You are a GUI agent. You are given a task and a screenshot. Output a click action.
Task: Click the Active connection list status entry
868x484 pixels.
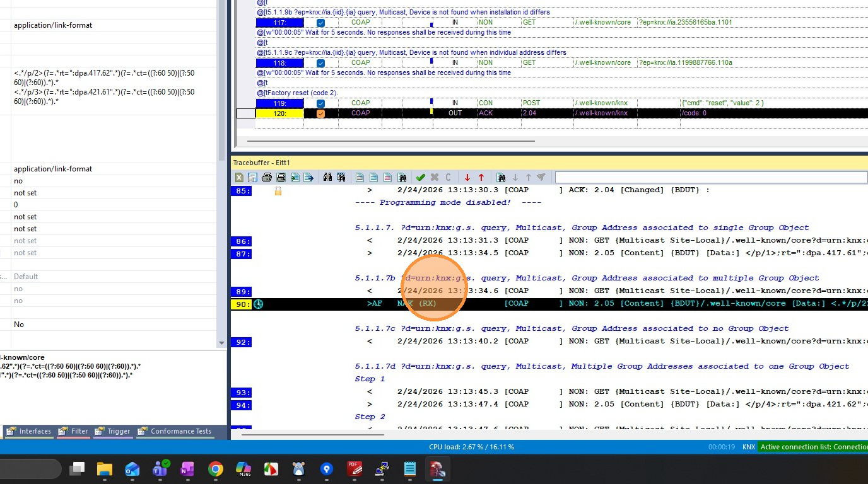pyautogui.click(x=812, y=447)
